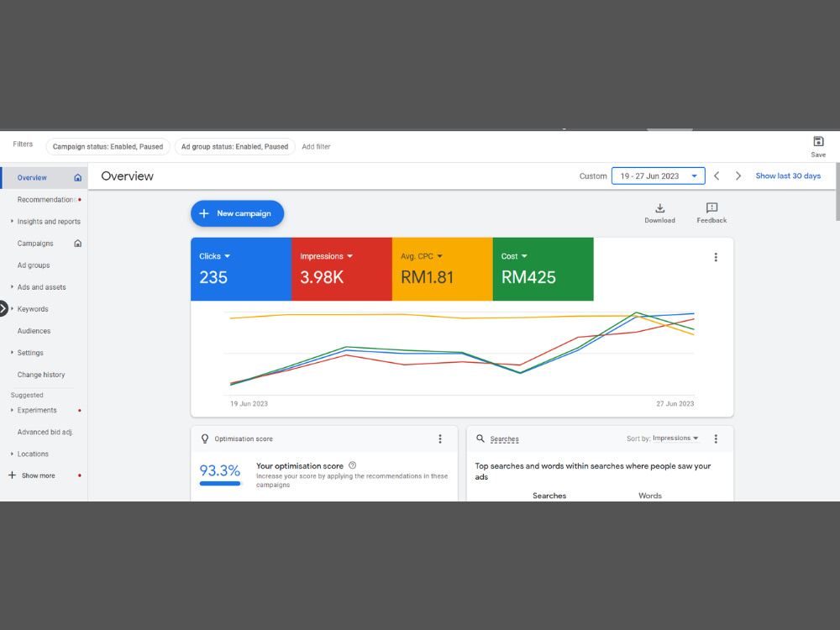
Task: Click the plus icon beside Show more
Action: coord(12,475)
